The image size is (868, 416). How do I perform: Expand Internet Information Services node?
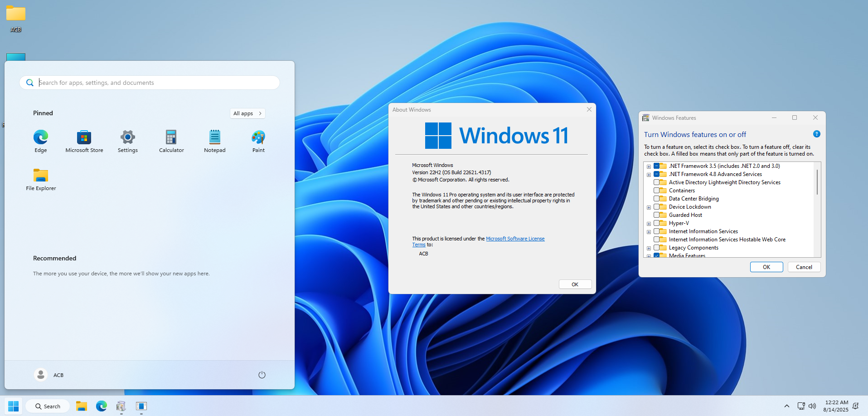(x=649, y=232)
